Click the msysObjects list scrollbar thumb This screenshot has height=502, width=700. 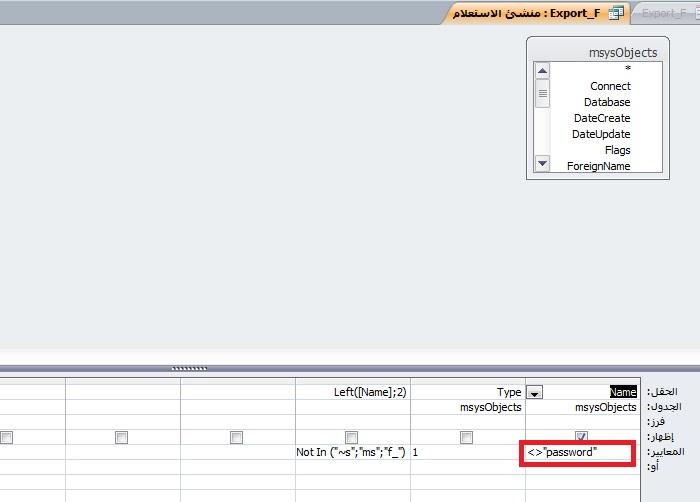pos(542,95)
